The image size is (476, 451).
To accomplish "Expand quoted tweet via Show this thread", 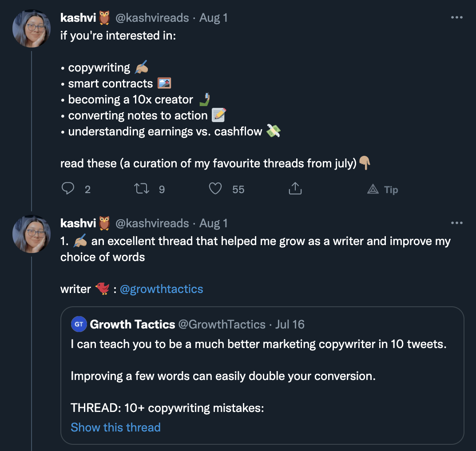I will click(115, 427).
